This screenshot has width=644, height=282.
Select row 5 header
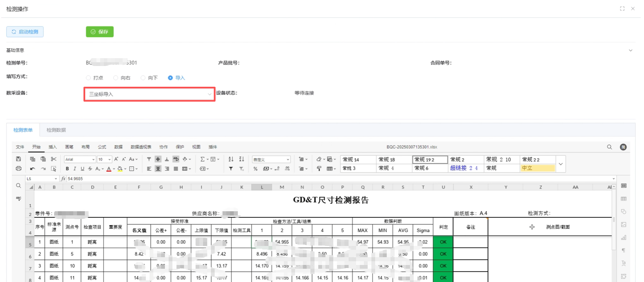pyautogui.click(x=30, y=242)
